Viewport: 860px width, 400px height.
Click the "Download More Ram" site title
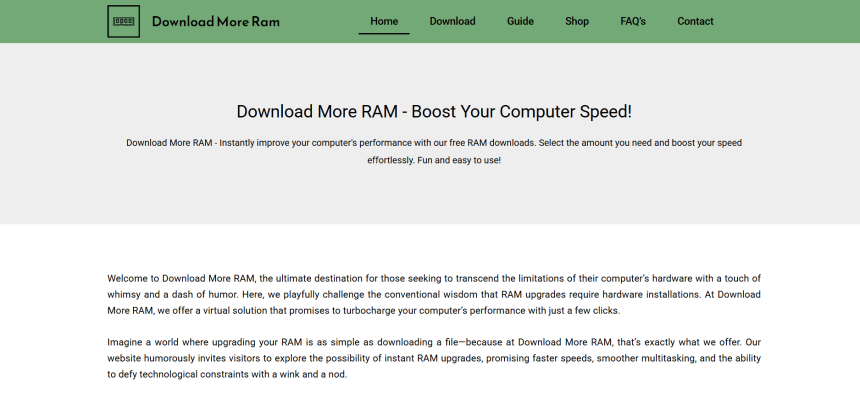215,21
